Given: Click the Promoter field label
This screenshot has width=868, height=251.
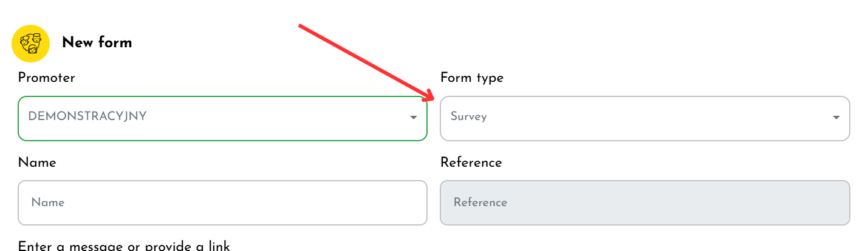Looking at the screenshot, I should click(x=47, y=78).
